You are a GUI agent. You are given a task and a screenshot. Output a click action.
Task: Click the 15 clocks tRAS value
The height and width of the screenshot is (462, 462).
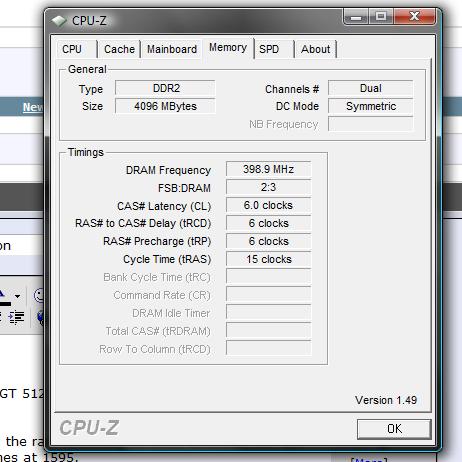point(269,259)
